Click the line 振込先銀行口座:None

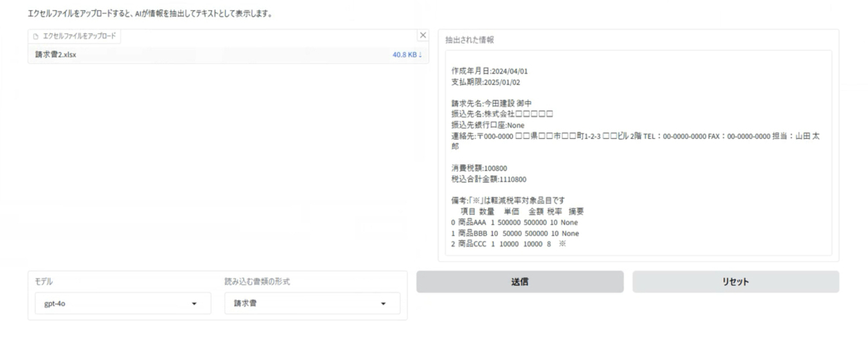pyautogui.click(x=488, y=125)
